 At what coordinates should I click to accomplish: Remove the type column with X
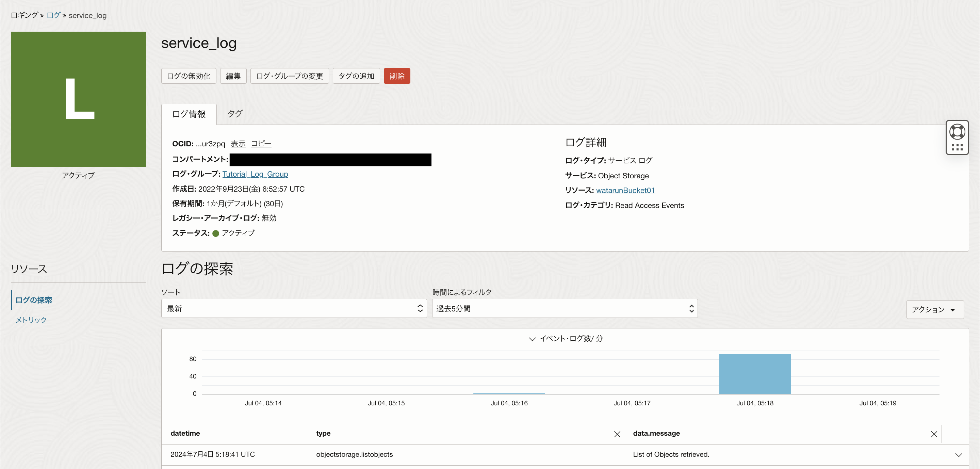(x=617, y=434)
